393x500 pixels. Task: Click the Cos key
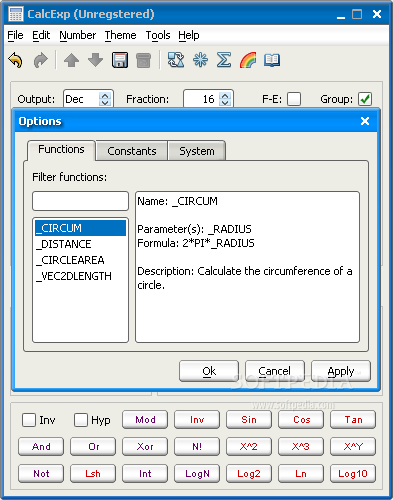click(301, 420)
